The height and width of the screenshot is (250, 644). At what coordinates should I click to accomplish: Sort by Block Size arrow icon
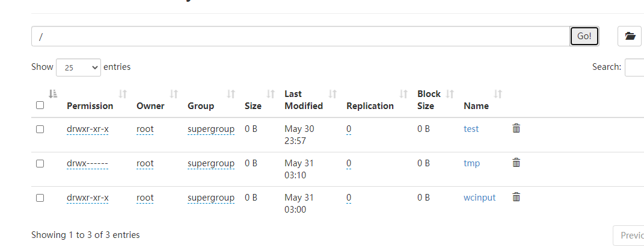click(x=450, y=94)
